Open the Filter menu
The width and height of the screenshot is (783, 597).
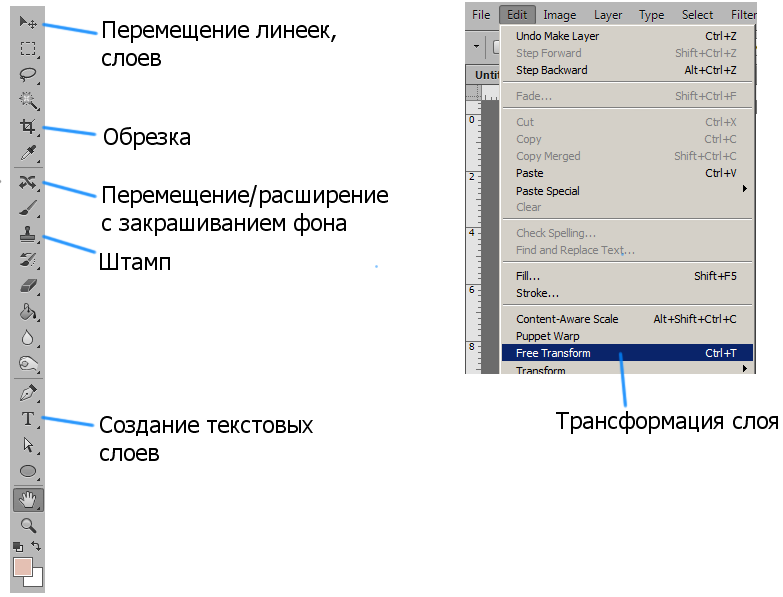tap(743, 15)
